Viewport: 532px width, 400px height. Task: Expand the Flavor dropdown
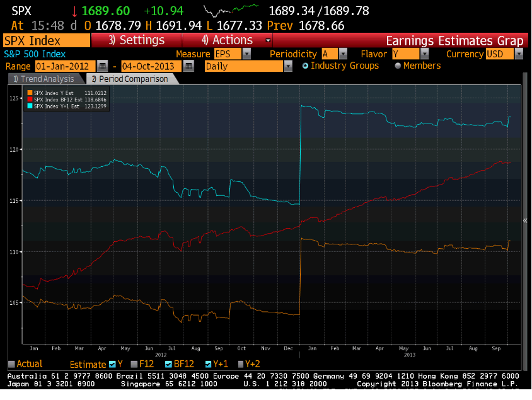point(424,54)
